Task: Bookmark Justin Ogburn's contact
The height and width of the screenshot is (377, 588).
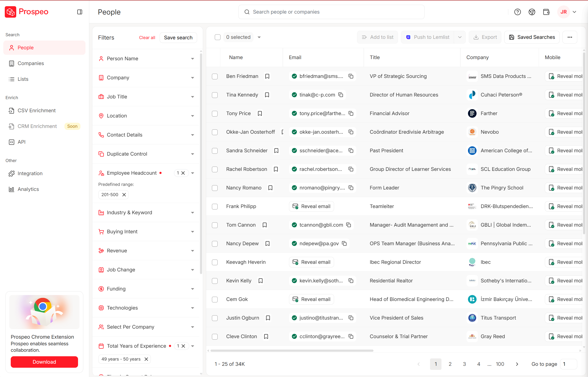Action: 268,318
